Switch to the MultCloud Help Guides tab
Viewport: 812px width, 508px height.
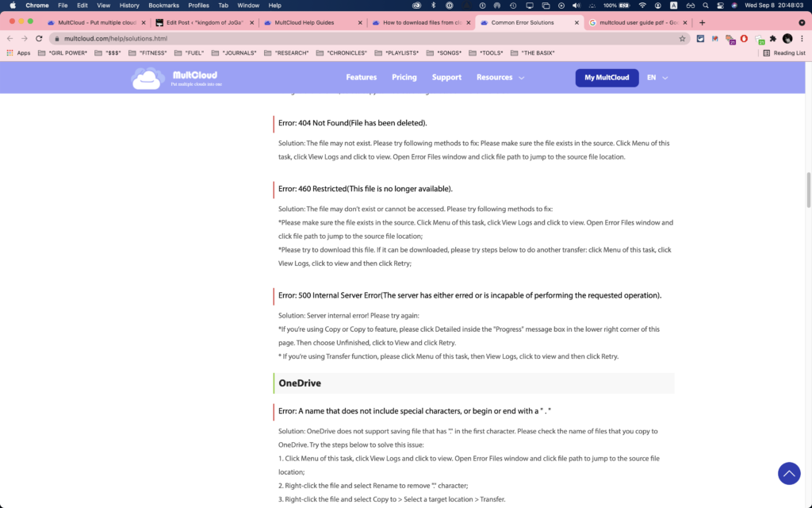313,23
